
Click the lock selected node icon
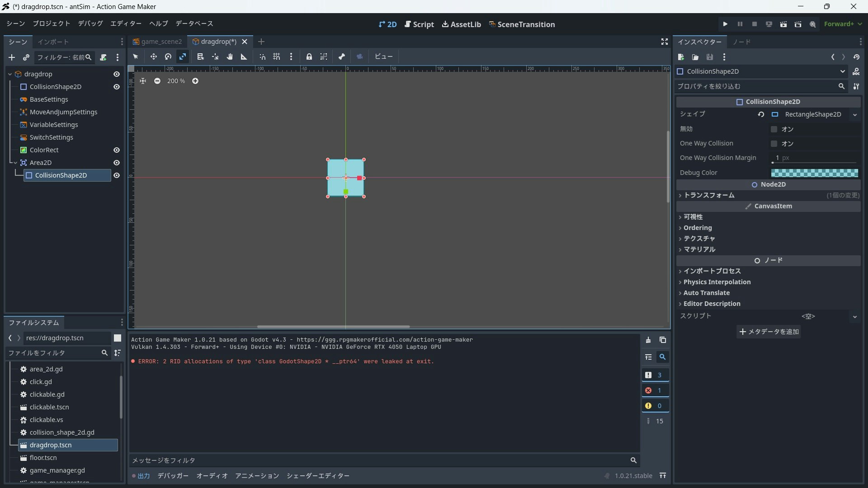pyautogui.click(x=309, y=56)
